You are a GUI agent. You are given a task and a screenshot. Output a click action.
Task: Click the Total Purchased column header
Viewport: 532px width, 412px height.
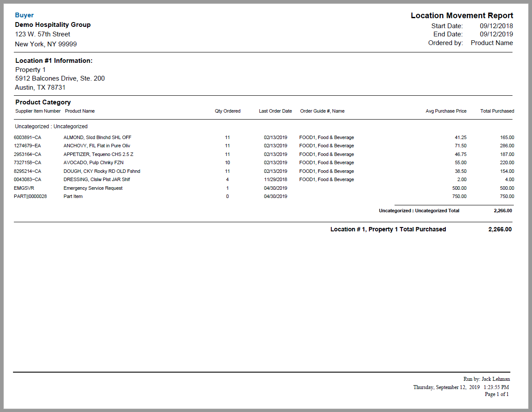coord(497,111)
